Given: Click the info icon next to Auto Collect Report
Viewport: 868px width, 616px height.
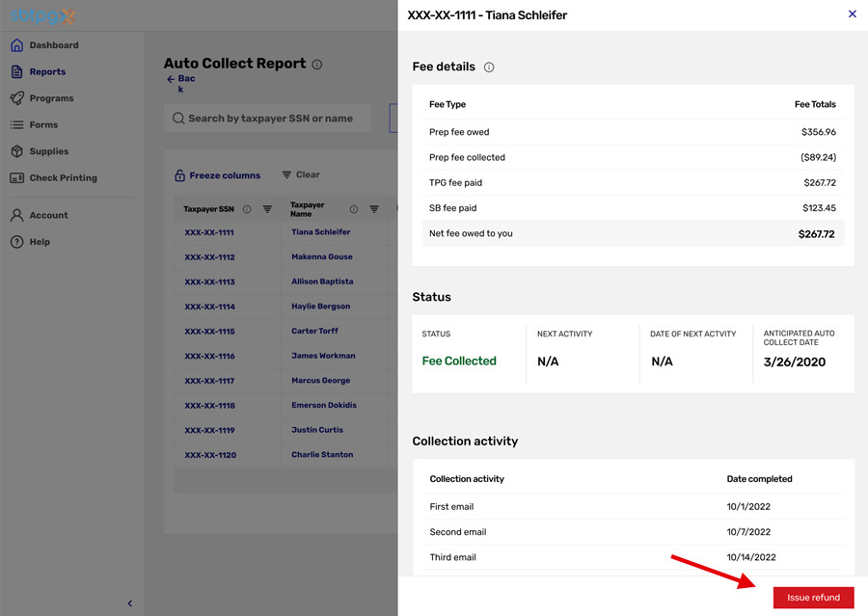Looking at the screenshot, I should click(x=317, y=64).
